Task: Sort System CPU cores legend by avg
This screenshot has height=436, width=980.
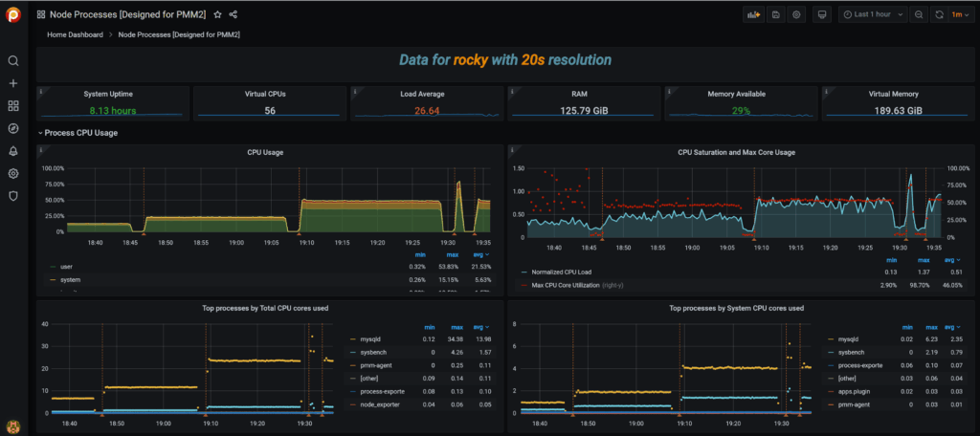Action: [x=951, y=327]
